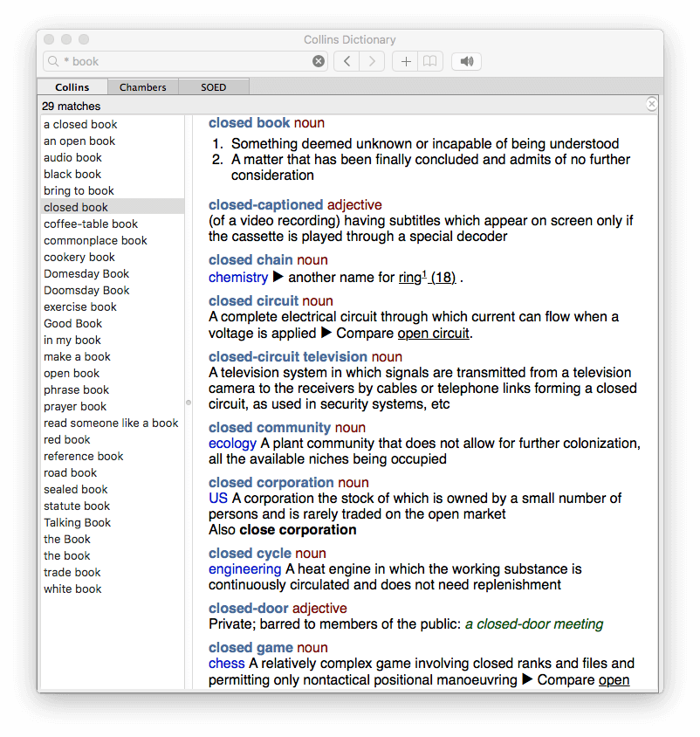This screenshot has height=737, width=700.
Task: Switch to the SOED tab
Action: (214, 87)
